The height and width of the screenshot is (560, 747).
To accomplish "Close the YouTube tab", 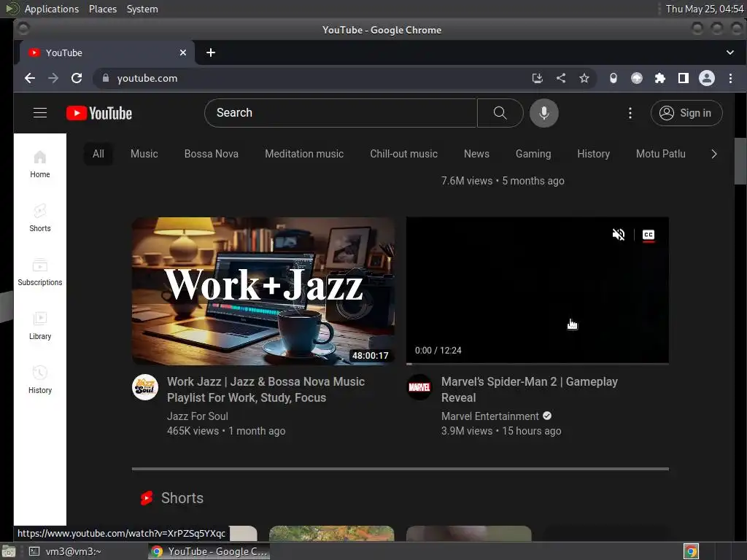I will coord(183,52).
